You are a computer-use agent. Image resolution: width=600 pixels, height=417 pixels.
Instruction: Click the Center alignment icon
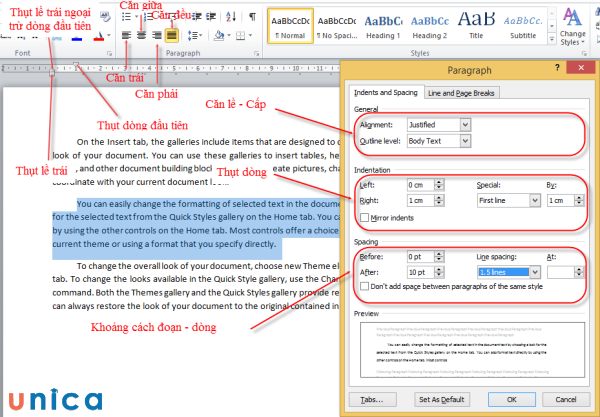coord(142,36)
